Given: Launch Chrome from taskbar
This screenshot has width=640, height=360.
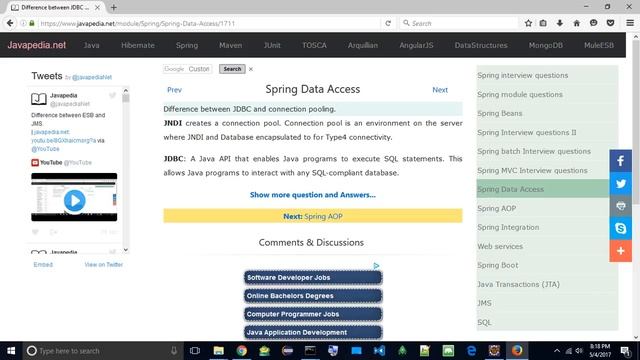Looking at the screenshot, I should pyautogui.click(x=241, y=351).
